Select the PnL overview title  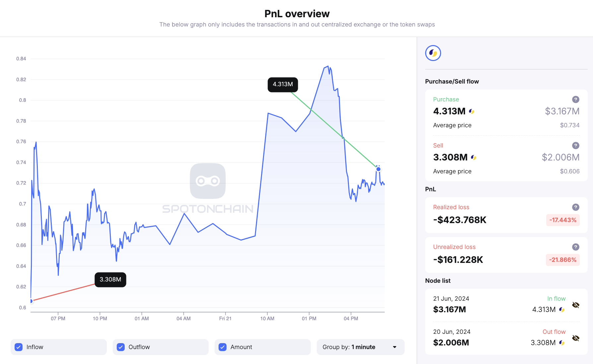296,14
